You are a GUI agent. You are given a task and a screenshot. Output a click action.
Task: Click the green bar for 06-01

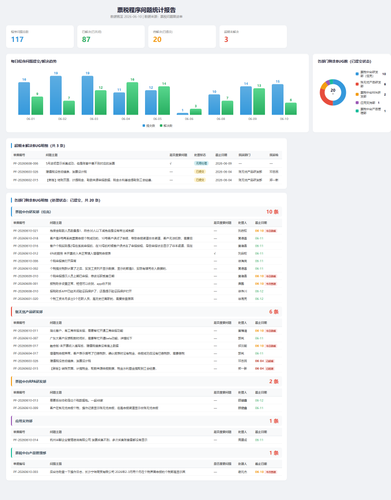click(x=37, y=106)
